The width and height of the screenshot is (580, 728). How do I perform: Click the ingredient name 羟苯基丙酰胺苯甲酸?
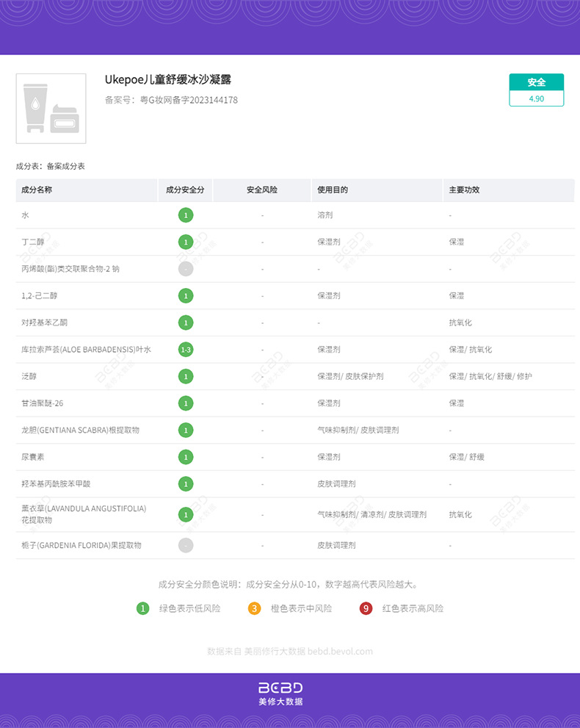pyautogui.click(x=56, y=484)
